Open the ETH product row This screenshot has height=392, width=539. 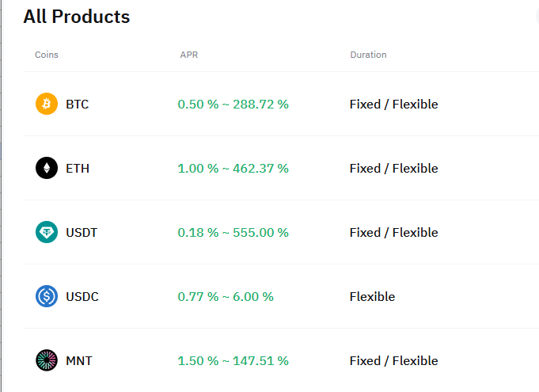[x=281, y=168]
